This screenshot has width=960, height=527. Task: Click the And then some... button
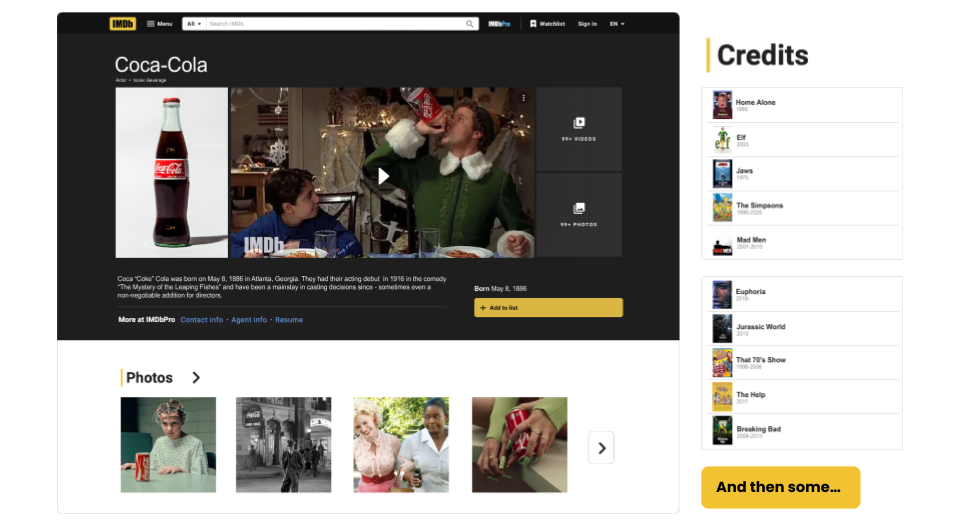tap(781, 487)
